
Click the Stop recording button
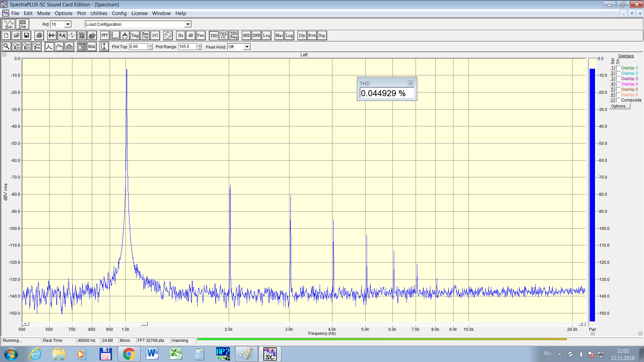click(22, 24)
